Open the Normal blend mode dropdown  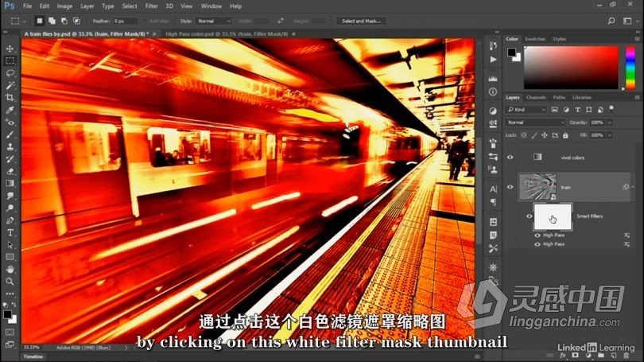click(x=536, y=123)
